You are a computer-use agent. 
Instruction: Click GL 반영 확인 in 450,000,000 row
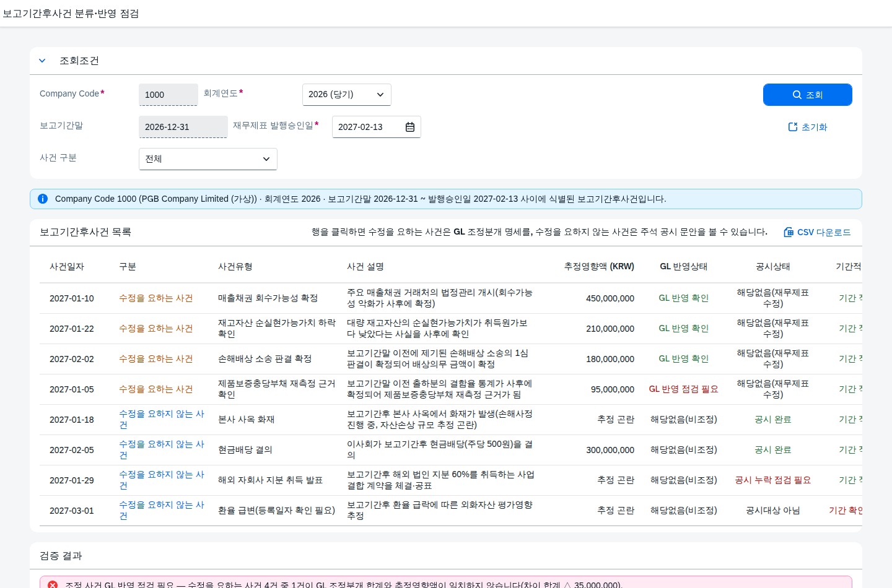click(683, 298)
